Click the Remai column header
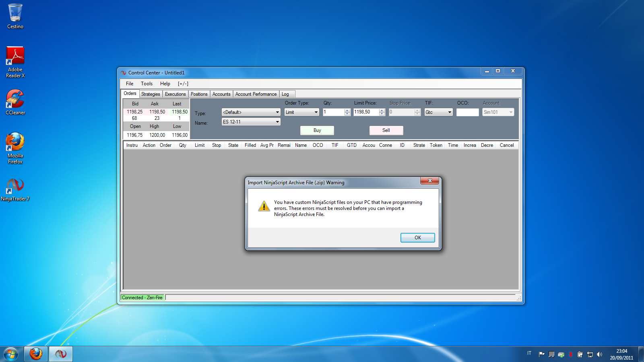The image size is (644, 362). 284,145
